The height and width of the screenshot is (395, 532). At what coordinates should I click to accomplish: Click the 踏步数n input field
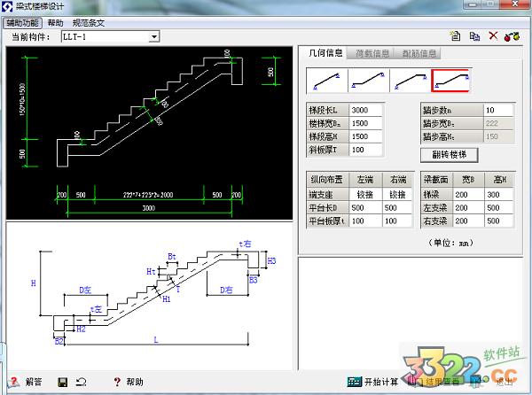point(498,110)
